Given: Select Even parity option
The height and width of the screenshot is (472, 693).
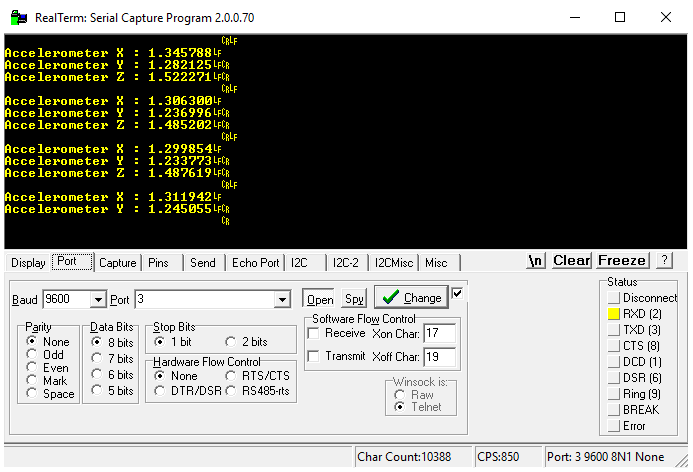Looking at the screenshot, I should pos(32,367).
